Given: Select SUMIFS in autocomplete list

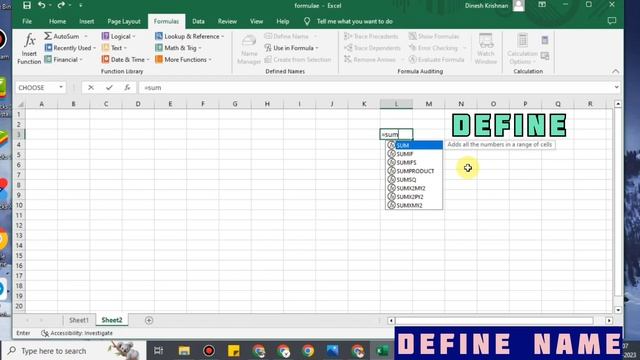Looking at the screenshot, I should (x=414, y=162).
